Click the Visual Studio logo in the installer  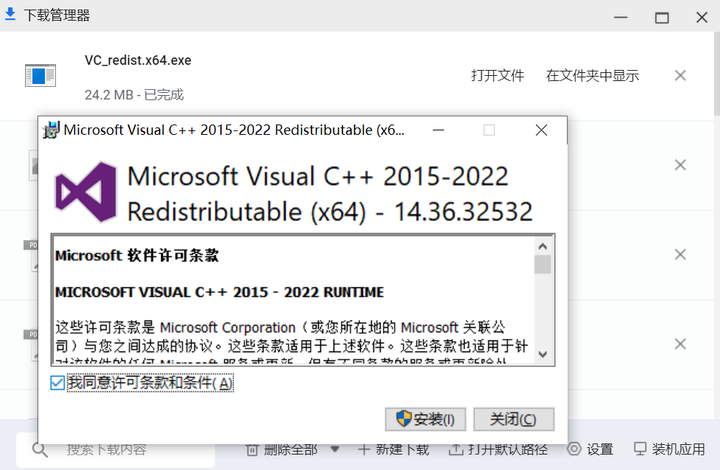tap(86, 192)
